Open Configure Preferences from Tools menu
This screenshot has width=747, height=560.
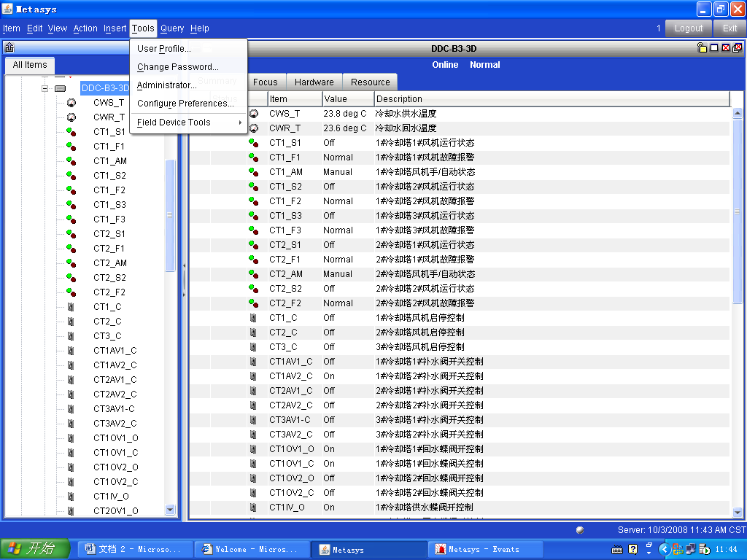pyautogui.click(x=185, y=104)
